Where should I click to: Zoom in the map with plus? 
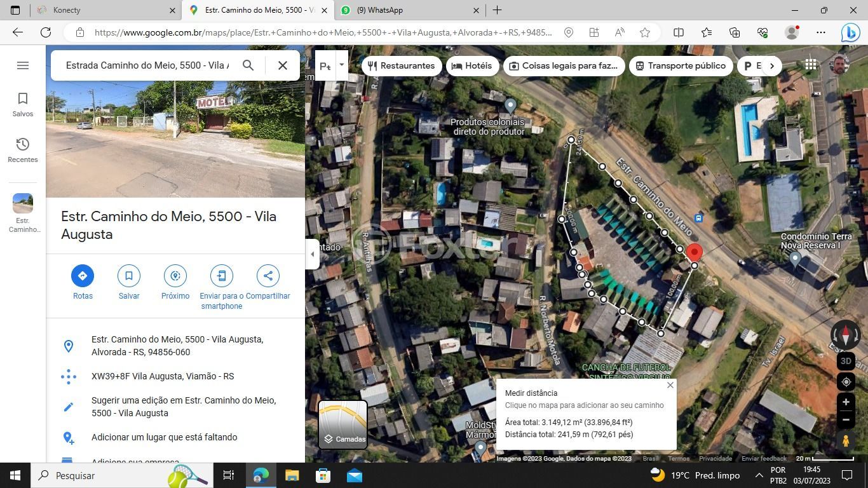[x=846, y=402]
